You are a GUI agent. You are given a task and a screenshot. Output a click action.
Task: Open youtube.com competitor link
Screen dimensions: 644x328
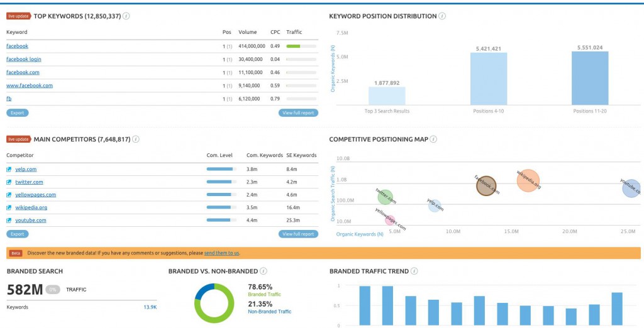click(31, 221)
